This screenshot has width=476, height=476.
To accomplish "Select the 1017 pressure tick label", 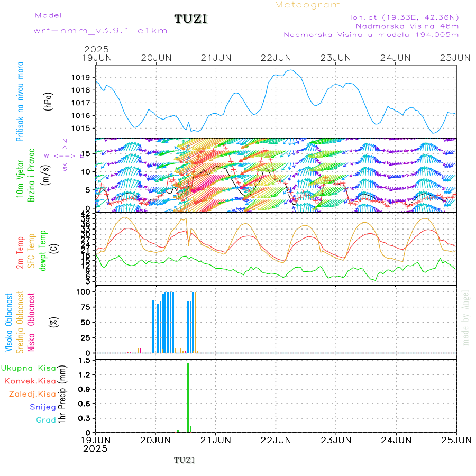I will (81, 103).
